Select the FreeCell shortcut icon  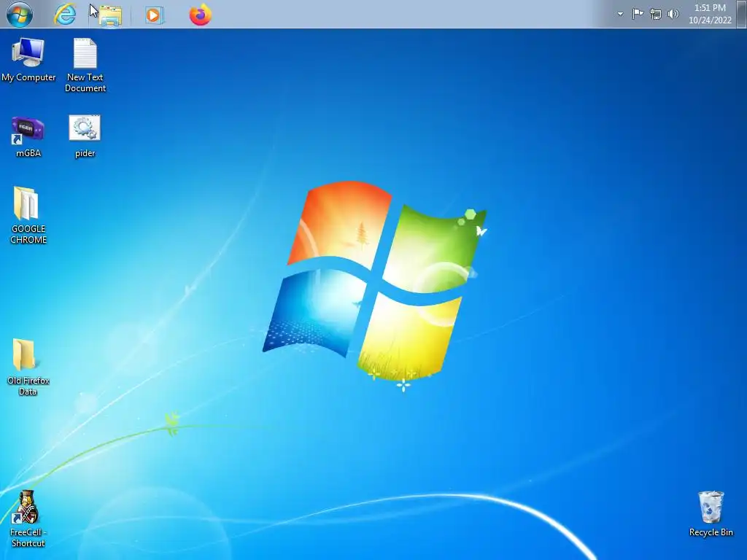click(x=28, y=518)
